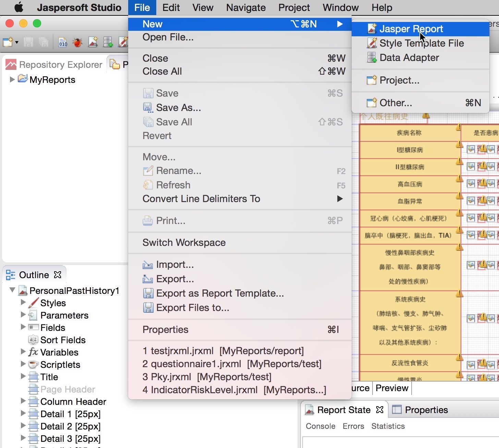Image resolution: width=499 pixels, height=448 pixels.
Task: Click the Save toolbar icon
Action: coord(28,42)
